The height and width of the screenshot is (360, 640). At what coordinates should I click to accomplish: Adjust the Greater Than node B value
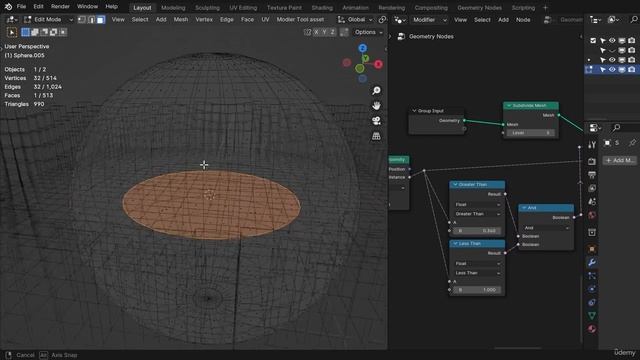(x=477, y=231)
